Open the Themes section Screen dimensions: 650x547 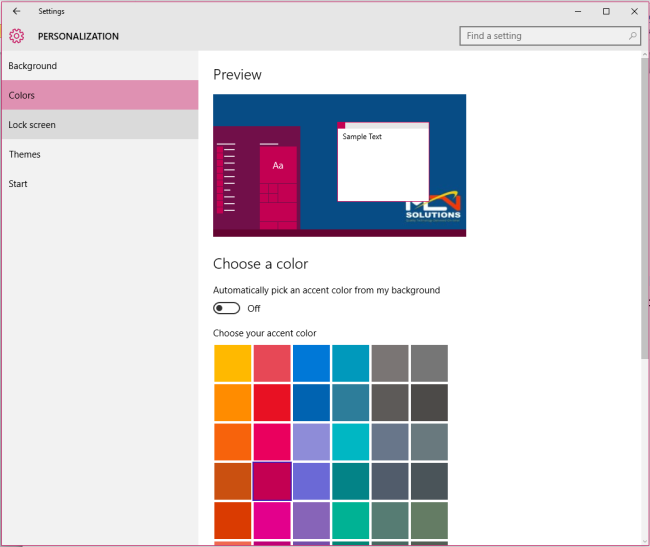(x=100, y=154)
